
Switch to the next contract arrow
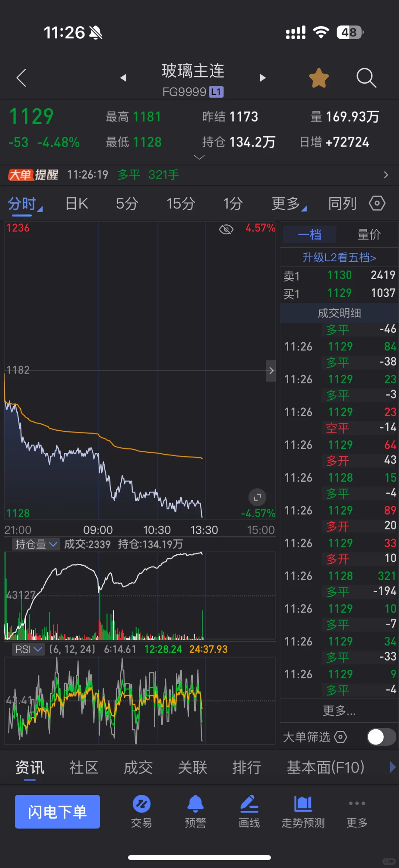(263, 78)
